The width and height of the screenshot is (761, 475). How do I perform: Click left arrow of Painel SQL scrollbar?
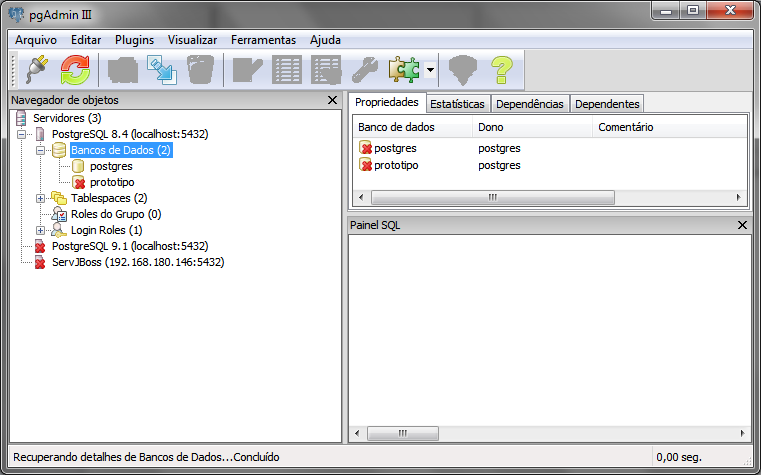(357, 433)
